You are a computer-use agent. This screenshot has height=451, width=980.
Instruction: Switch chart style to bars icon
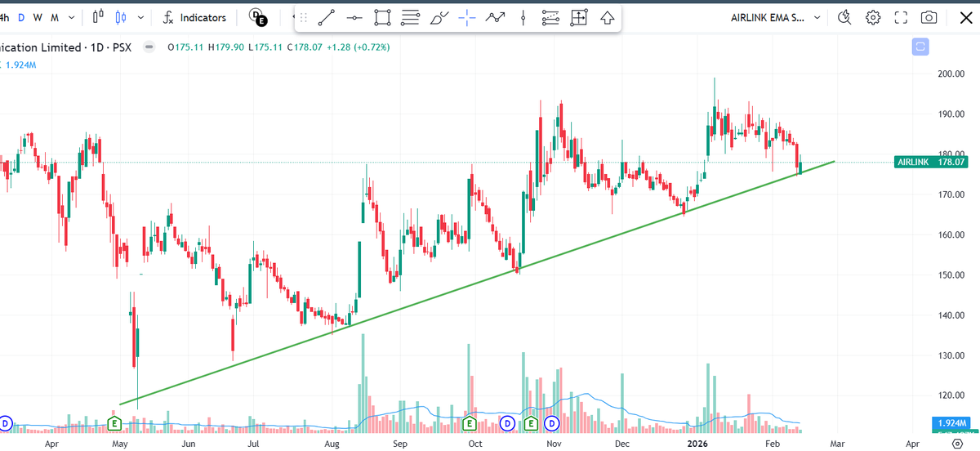pyautogui.click(x=99, y=17)
